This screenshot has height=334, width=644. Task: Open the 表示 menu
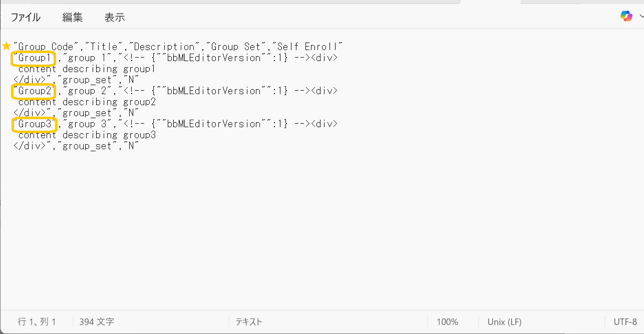pyautogui.click(x=114, y=18)
